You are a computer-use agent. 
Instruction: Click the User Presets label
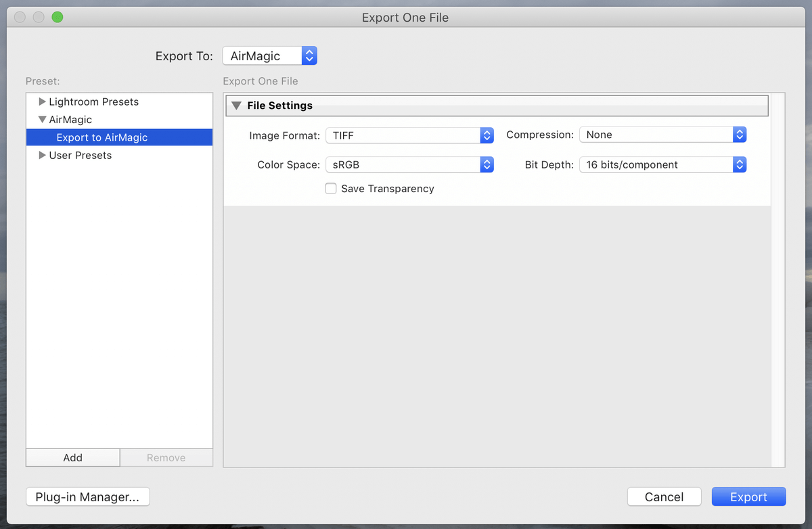(x=81, y=156)
